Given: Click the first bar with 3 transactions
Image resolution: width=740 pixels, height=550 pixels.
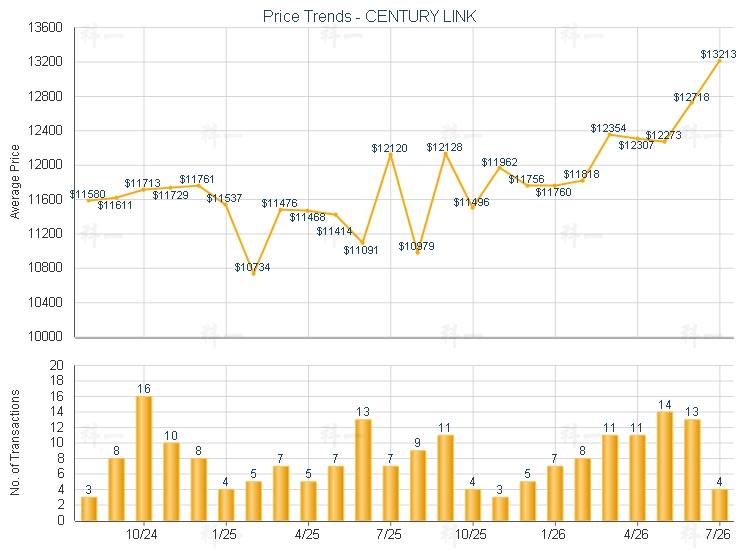Looking at the screenshot, I should (89, 509).
